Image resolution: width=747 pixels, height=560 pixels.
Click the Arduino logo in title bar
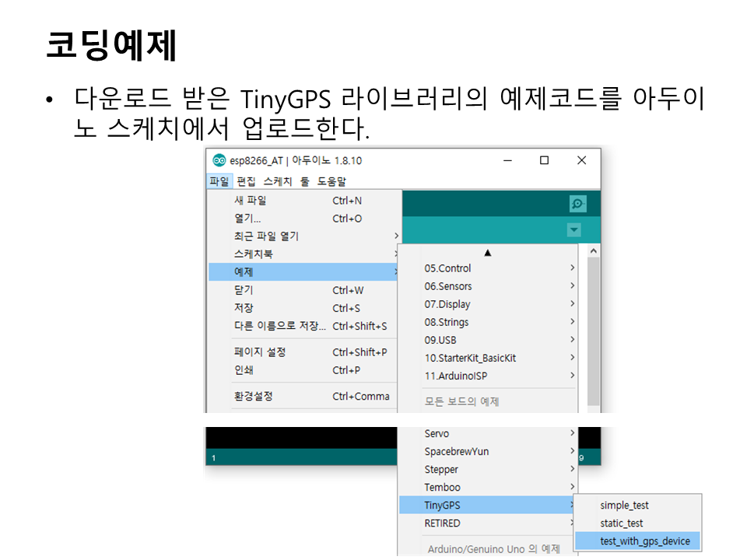click(219, 160)
